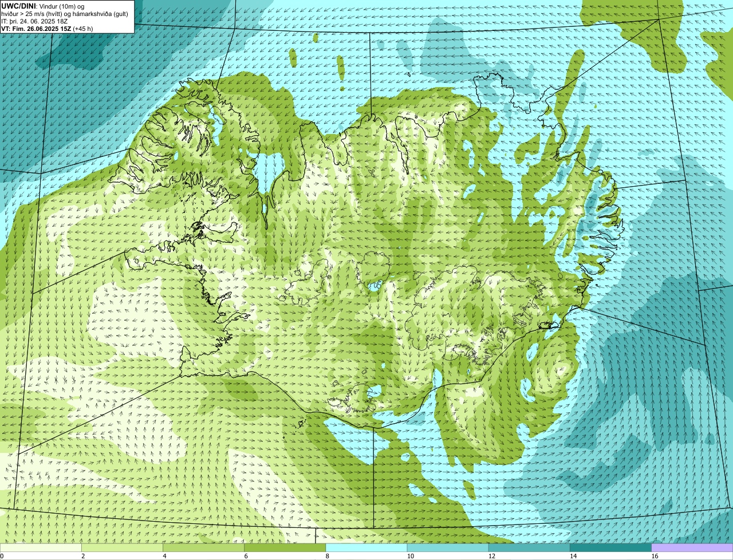Click the scale label "16"

click(654, 556)
